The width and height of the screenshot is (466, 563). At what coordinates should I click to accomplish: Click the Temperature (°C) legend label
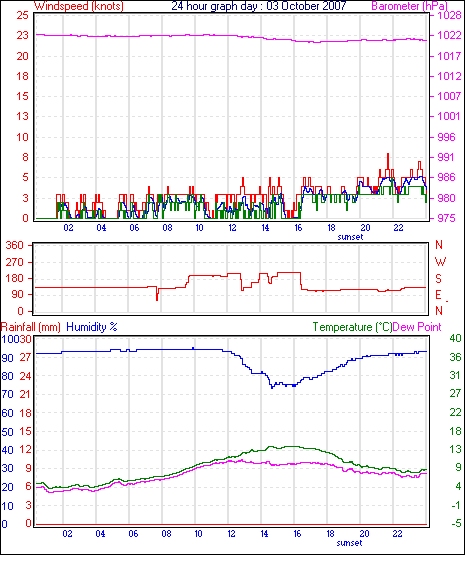point(352,327)
